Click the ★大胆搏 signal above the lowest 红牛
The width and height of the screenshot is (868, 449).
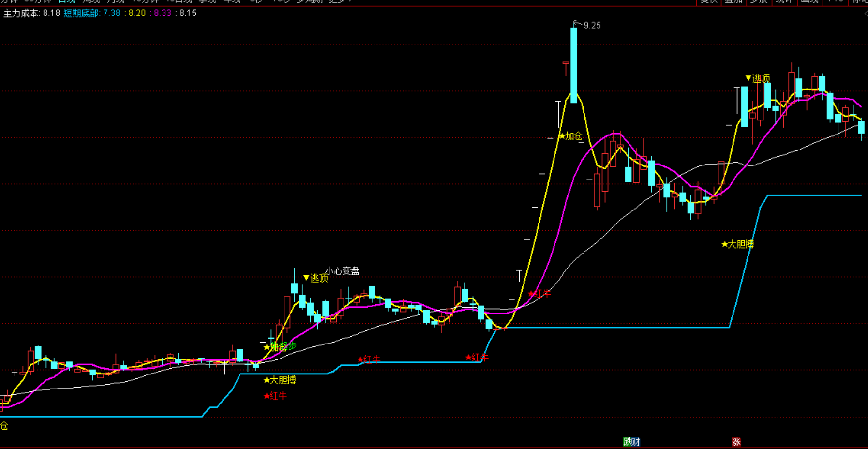point(280,380)
